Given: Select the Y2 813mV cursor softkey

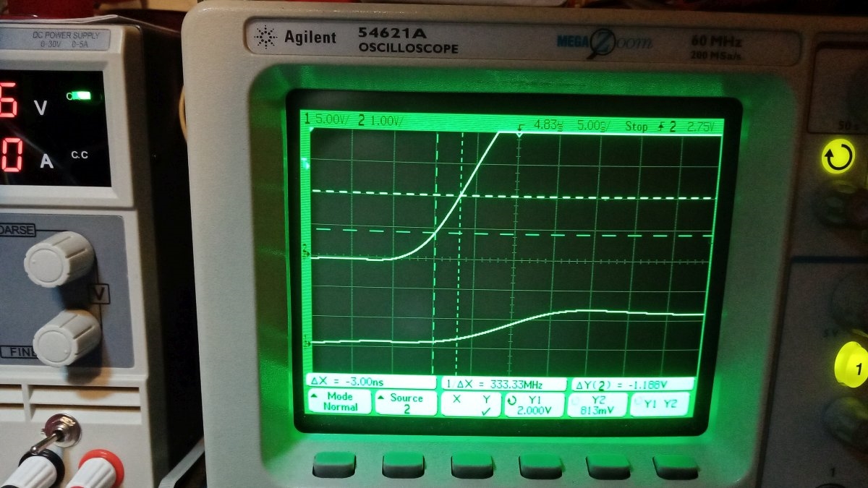Looking at the screenshot, I should [597, 404].
